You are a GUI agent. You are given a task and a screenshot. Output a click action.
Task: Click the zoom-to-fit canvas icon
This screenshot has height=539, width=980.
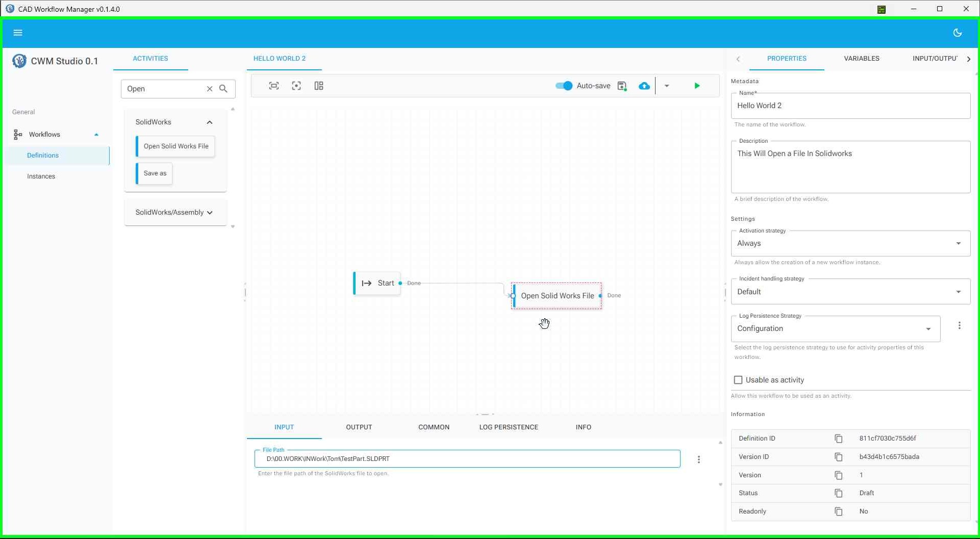(x=274, y=86)
